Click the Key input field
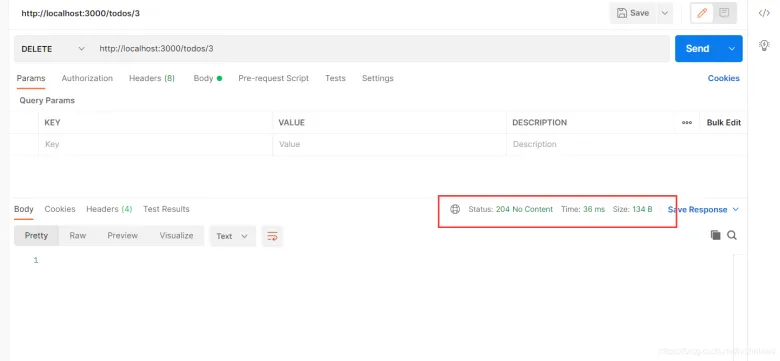The width and height of the screenshot is (780, 361). click(155, 144)
